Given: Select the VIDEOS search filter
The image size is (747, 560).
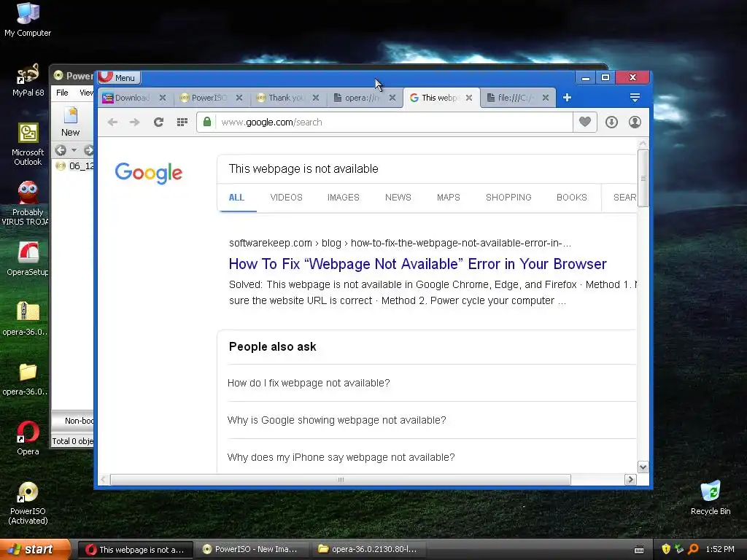Looking at the screenshot, I should coord(286,198).
